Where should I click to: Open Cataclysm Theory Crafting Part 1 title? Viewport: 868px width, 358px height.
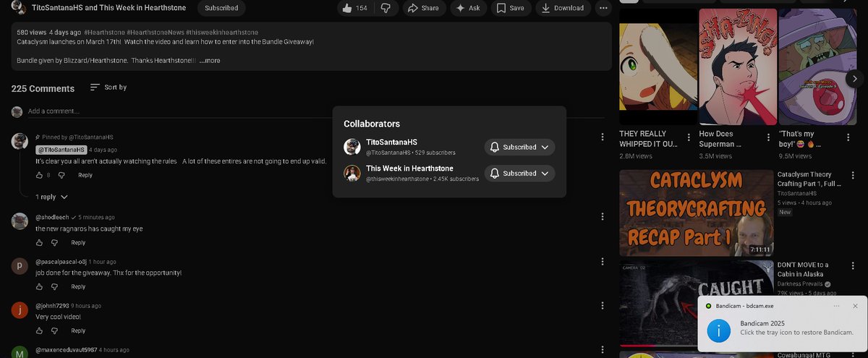(x=809, y=179)
